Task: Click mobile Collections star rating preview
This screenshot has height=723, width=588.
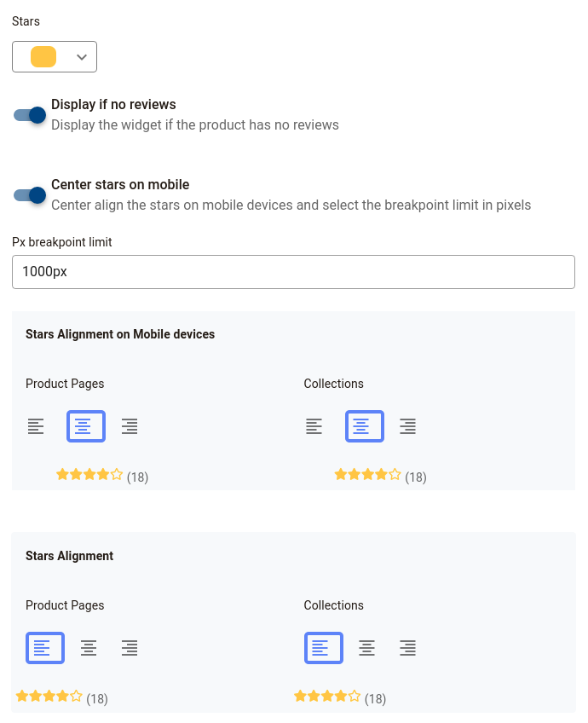Action: coord(380,476)
